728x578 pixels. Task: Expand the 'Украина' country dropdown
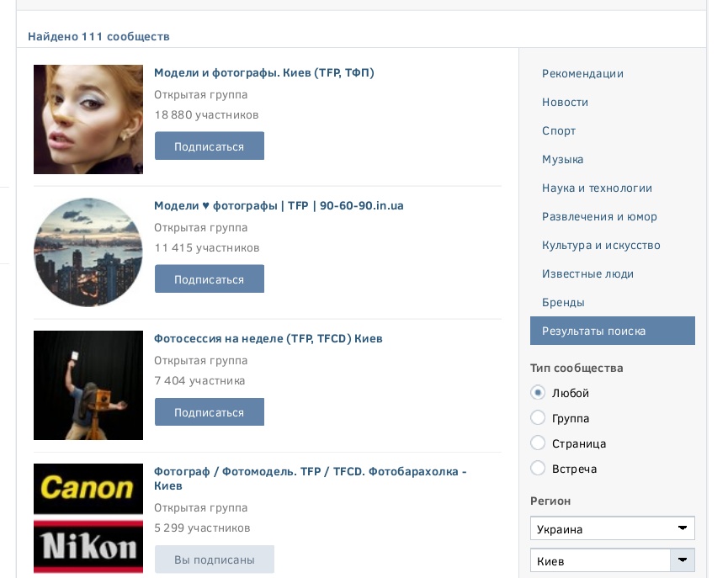pos(612,529)
